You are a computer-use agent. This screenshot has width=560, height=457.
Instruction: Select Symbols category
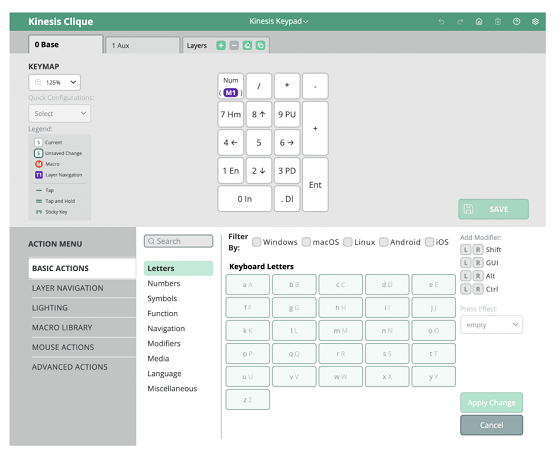pyautogui.click(x=162, y=298)
